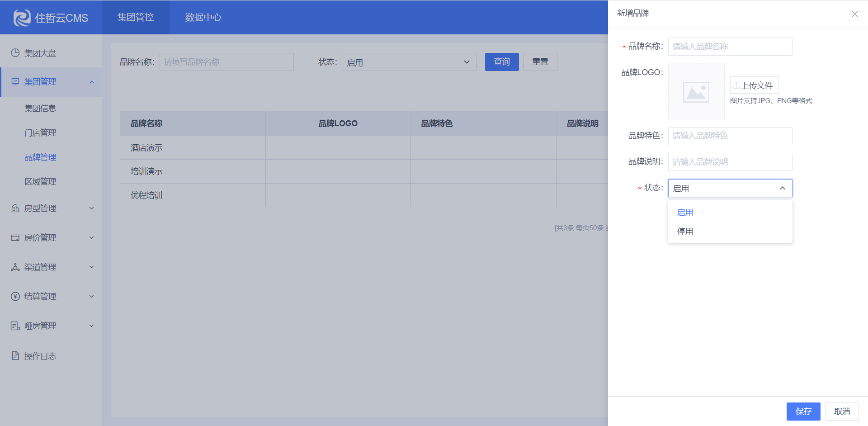Open 品牌管理 submenu item
This screenshot has height=426, width=868.
tap(40, 157)
